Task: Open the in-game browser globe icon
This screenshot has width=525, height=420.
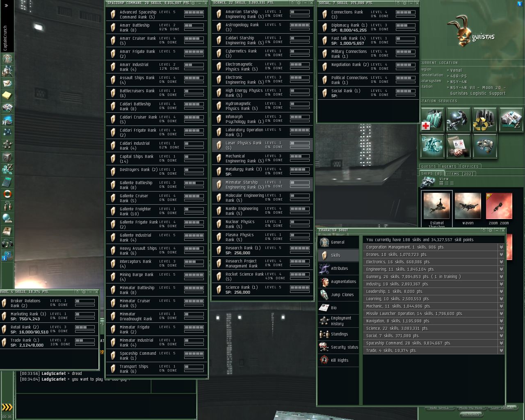Action: tap(7, 219)
